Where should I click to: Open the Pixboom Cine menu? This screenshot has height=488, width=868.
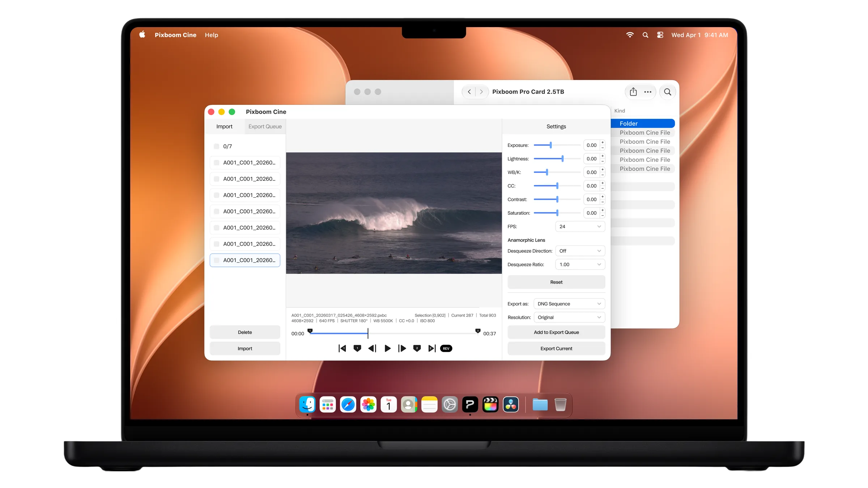point(175,35)
